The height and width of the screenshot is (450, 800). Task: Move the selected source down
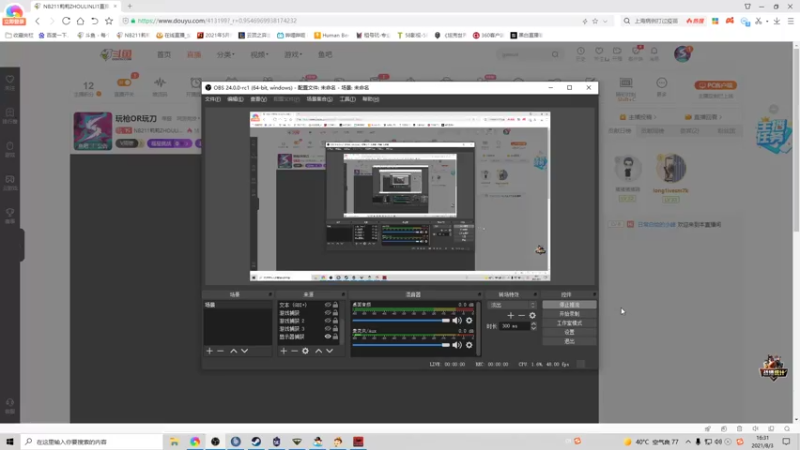[330, 351]
